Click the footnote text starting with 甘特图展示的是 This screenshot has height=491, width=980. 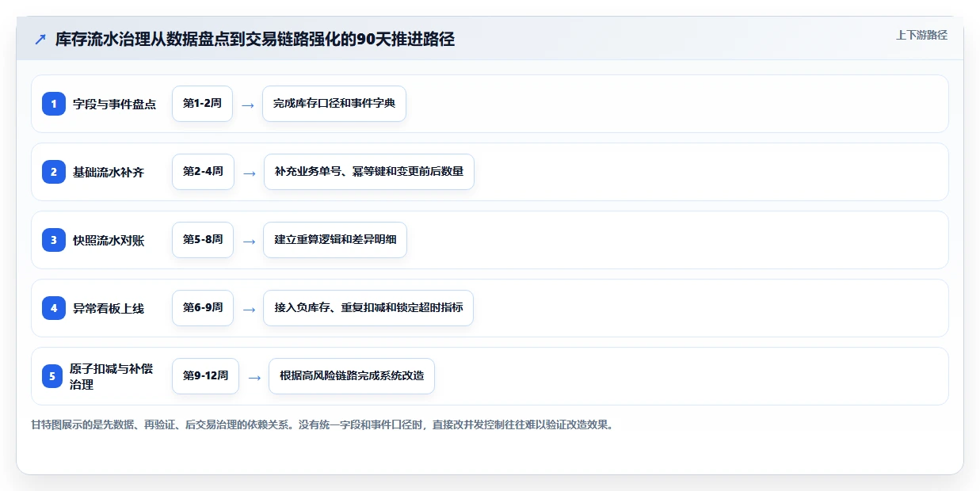(322, 424)
